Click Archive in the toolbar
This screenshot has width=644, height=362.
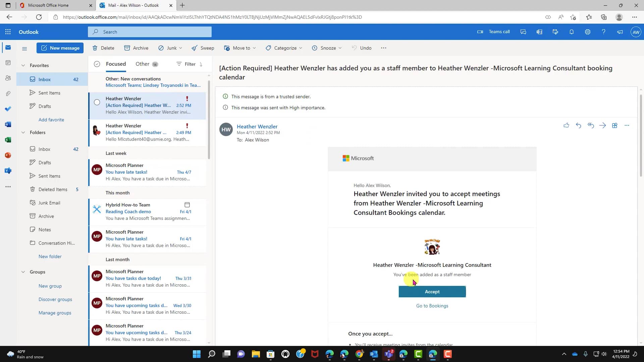(x=136, y=48)
